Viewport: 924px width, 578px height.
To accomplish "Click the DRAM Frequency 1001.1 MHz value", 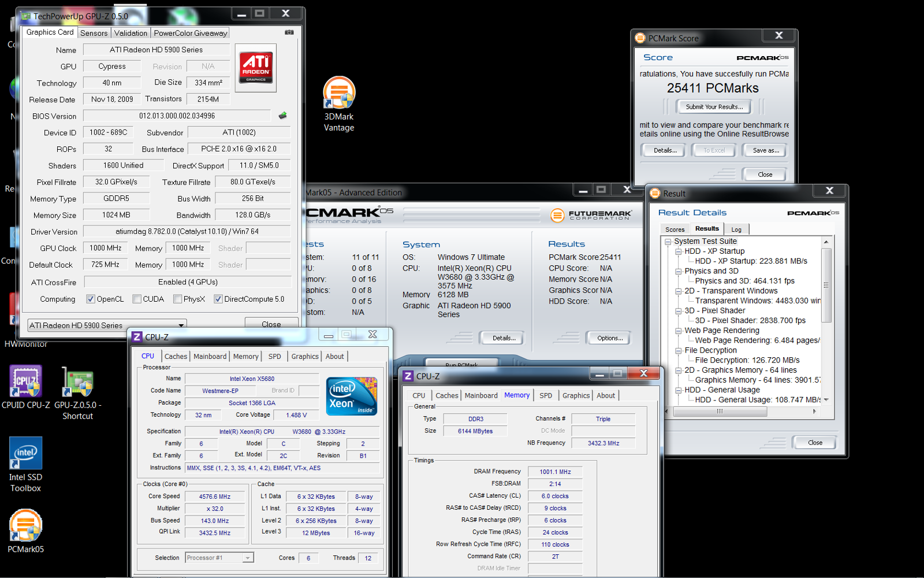I will pyautogui.click(x=555, y=472).
